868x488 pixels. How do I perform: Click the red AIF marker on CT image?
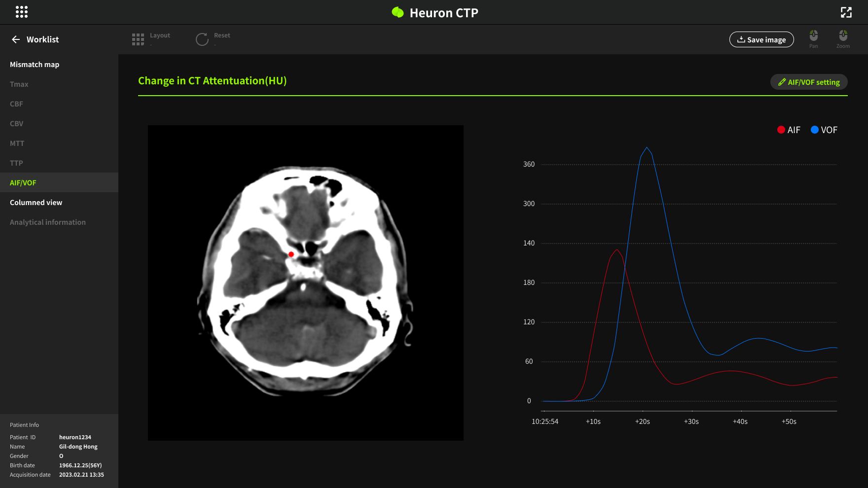pos(291,254)
